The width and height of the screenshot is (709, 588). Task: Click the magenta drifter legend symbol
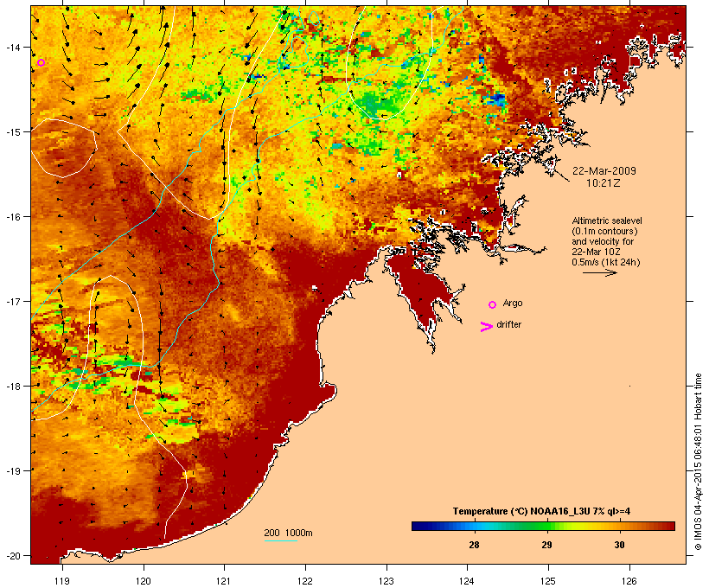(x=487, y=327)
